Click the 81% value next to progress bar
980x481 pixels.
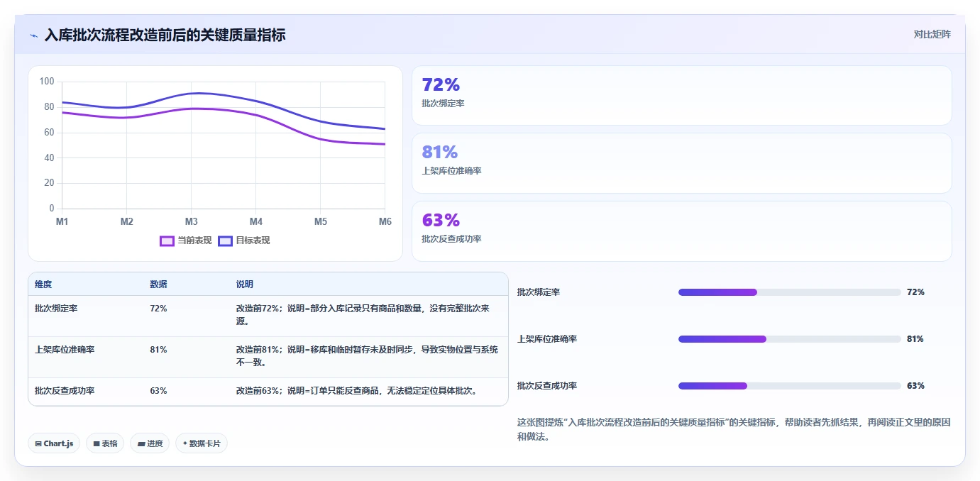pos(915,339)
